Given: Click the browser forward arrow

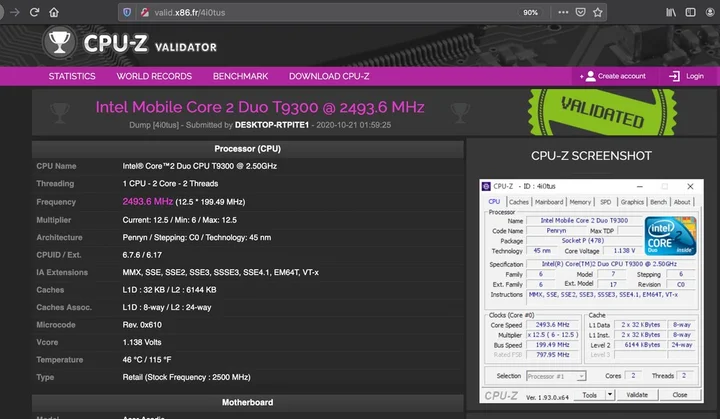Looking at the screenshot, I should point(15,12).
